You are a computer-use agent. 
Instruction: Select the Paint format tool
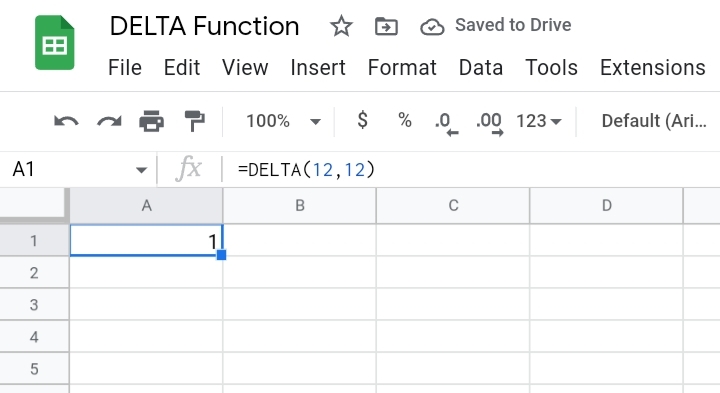194,121
